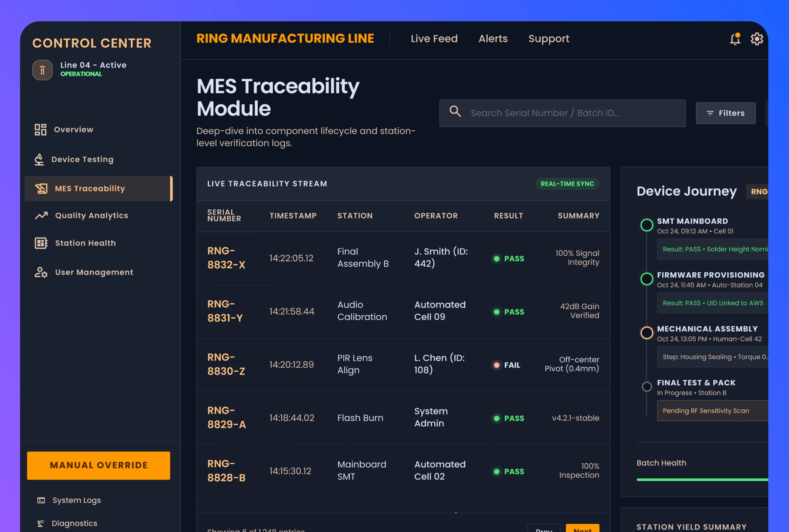The image size is (789, 532).
Task: Open System Logs link
Action: (69, 501)
